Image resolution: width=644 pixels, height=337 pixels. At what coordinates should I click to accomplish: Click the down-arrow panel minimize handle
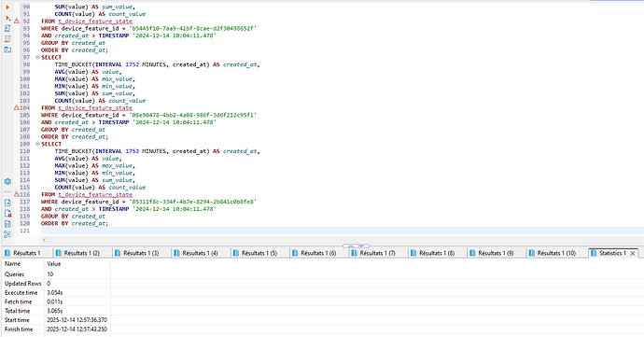361,246
